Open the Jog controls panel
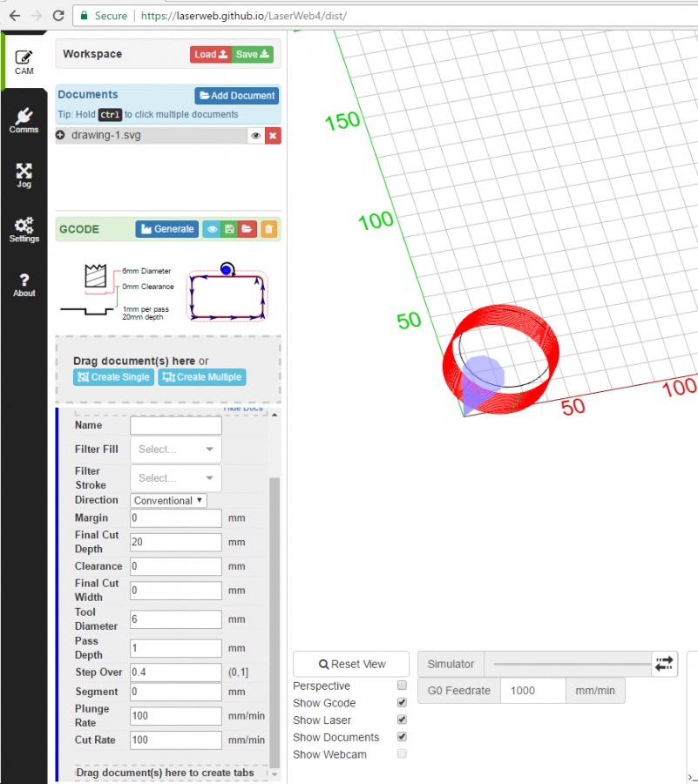 coord(24,175)
